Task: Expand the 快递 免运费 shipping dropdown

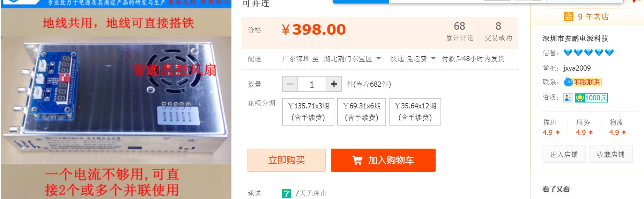Action: tap(413, 59)
